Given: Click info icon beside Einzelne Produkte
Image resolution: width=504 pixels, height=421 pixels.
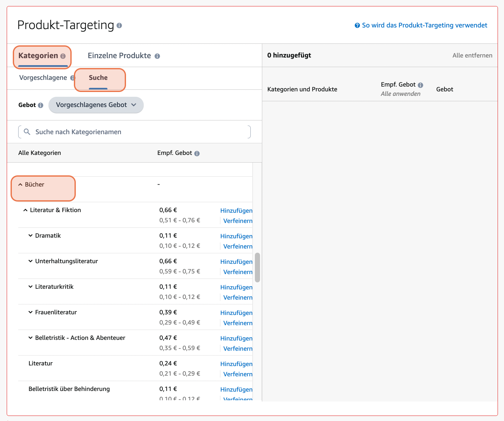Looking at the screenshot, I should 157,56.
